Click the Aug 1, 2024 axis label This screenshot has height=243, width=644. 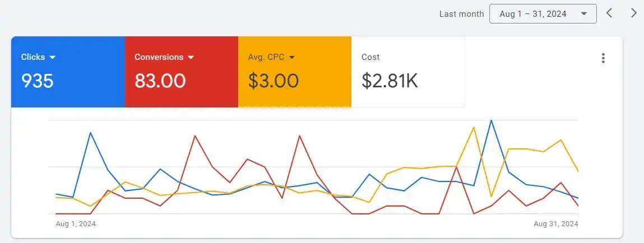(76, 224)
